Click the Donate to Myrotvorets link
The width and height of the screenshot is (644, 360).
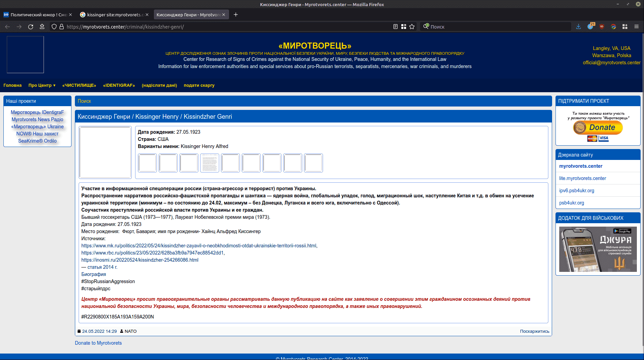pos(98,343)
